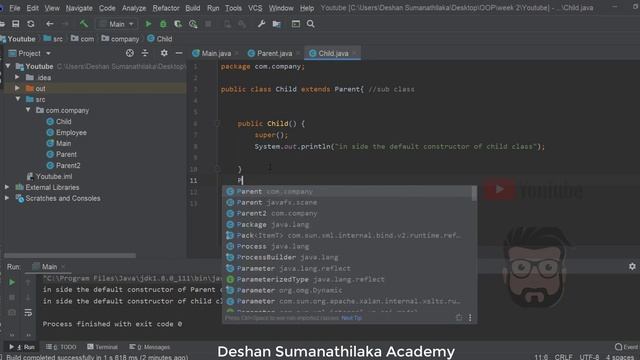Click the Project panel horizontal scrollbar
Image resolution: width=640 pixels, height=360 pixels.
tap(70, 256)
